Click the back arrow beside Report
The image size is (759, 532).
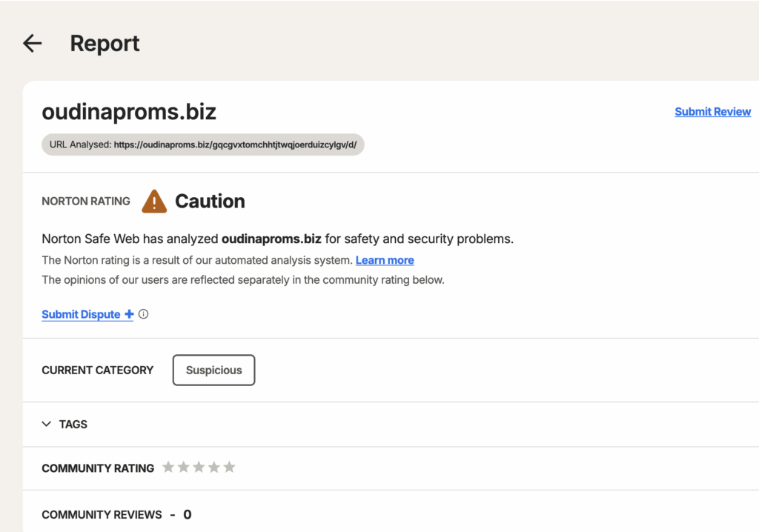[x=32, y=44]
